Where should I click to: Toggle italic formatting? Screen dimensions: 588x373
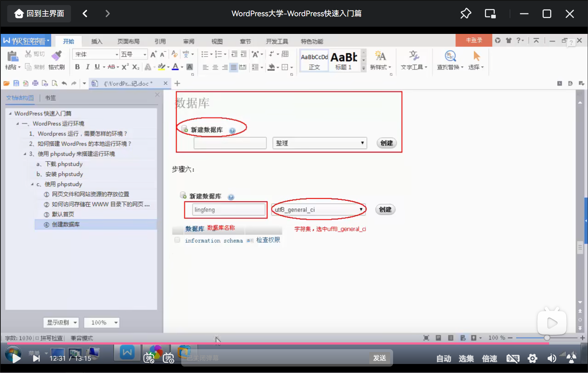point(87,67)
